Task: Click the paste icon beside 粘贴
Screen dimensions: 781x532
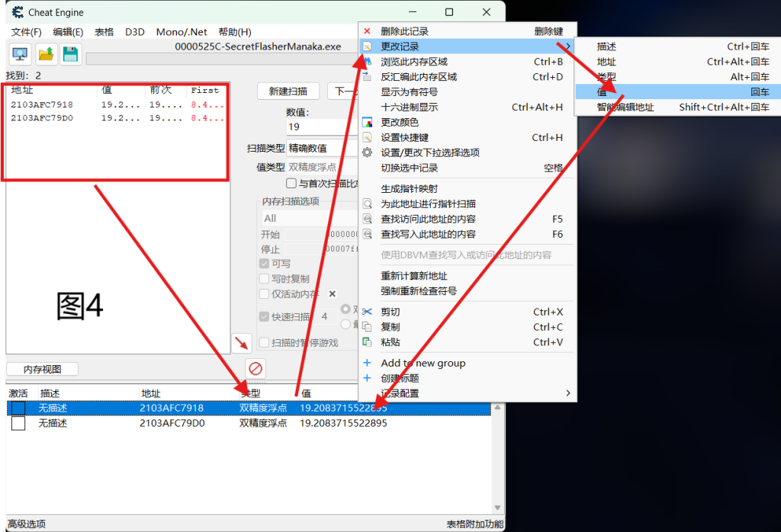Action: (x=367, y=342)
